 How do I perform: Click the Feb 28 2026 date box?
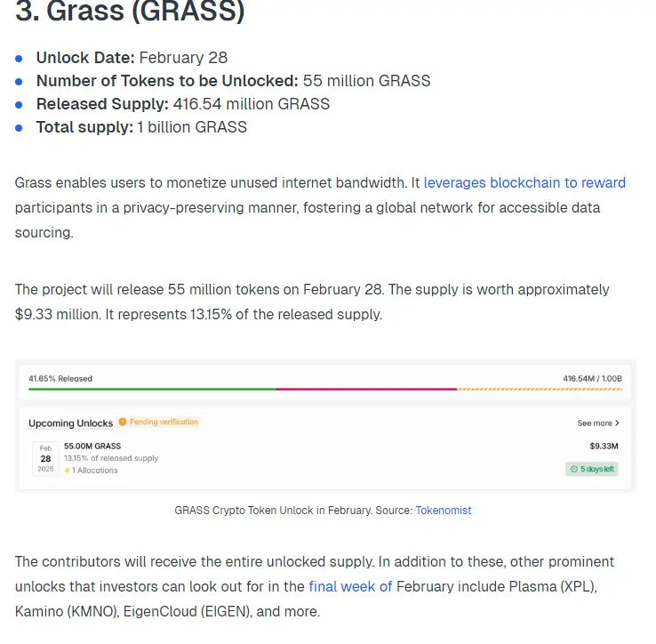coord(45,459)
